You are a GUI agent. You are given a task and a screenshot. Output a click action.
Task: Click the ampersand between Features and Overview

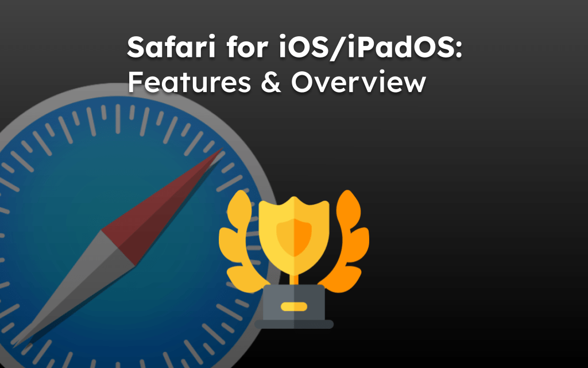click(x=271, y=82)
